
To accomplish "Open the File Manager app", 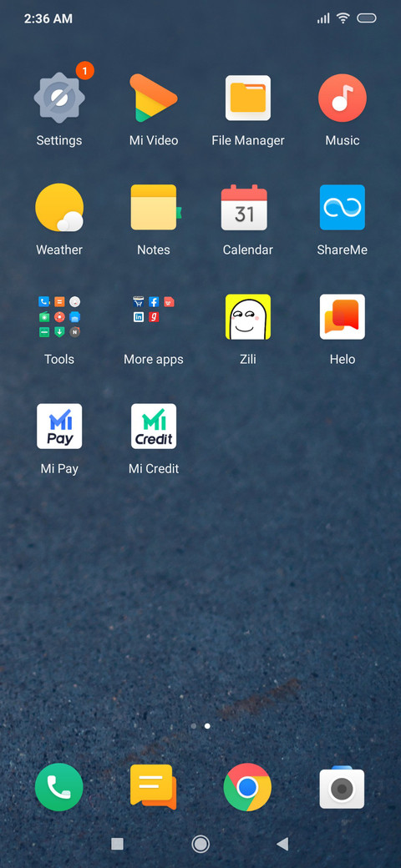I will point(247,98).
